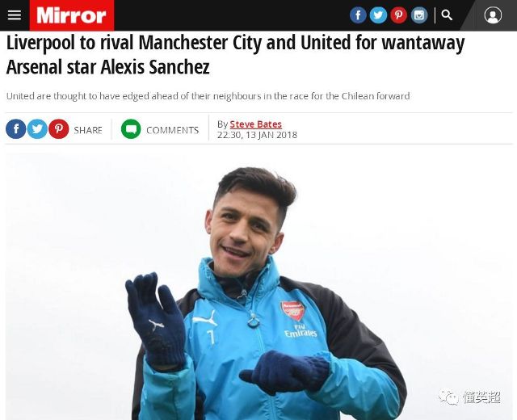Open the hamburger menu in the header

coord(15,15)
